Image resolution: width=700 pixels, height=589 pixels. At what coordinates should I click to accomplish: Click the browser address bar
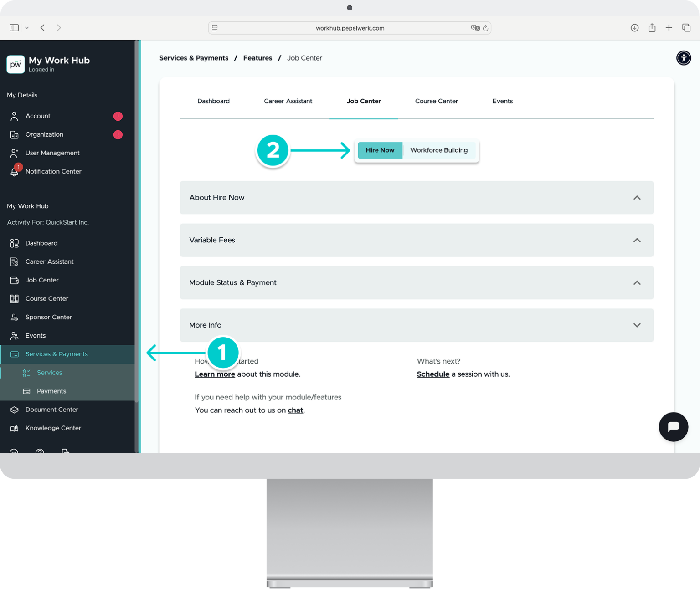click(x=350, y=27)
